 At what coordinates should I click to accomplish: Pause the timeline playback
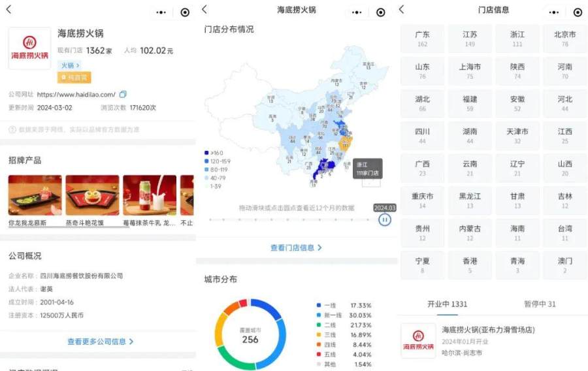click(x=385, y=220)
